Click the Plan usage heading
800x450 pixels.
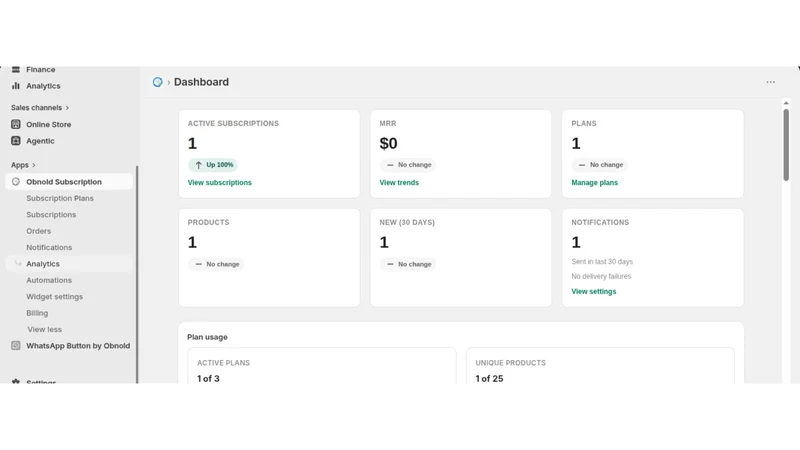click(x=207, y=337)
